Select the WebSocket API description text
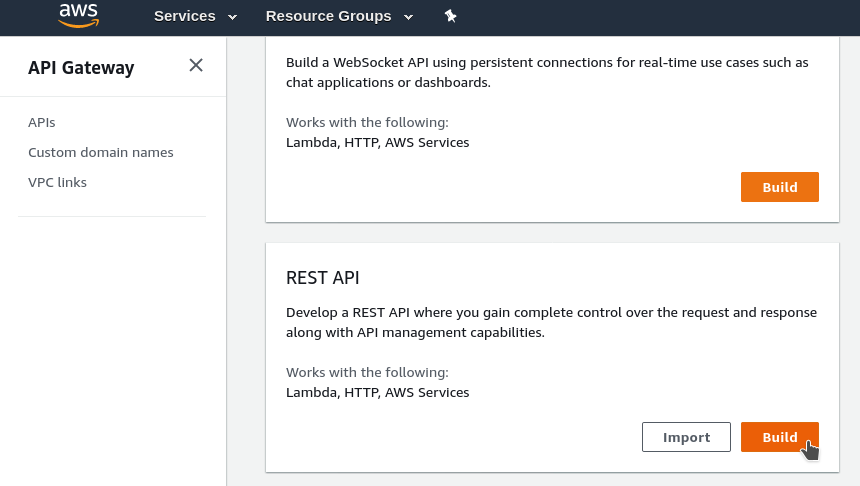Viewport: 860px width, 486px height. point(547,72)
